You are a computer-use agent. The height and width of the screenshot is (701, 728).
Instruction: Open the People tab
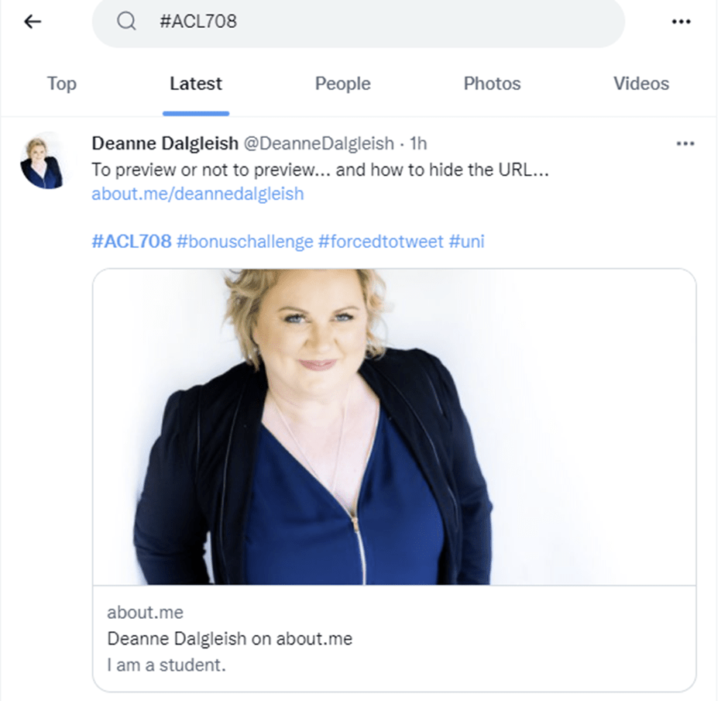[x=342, y=84]
